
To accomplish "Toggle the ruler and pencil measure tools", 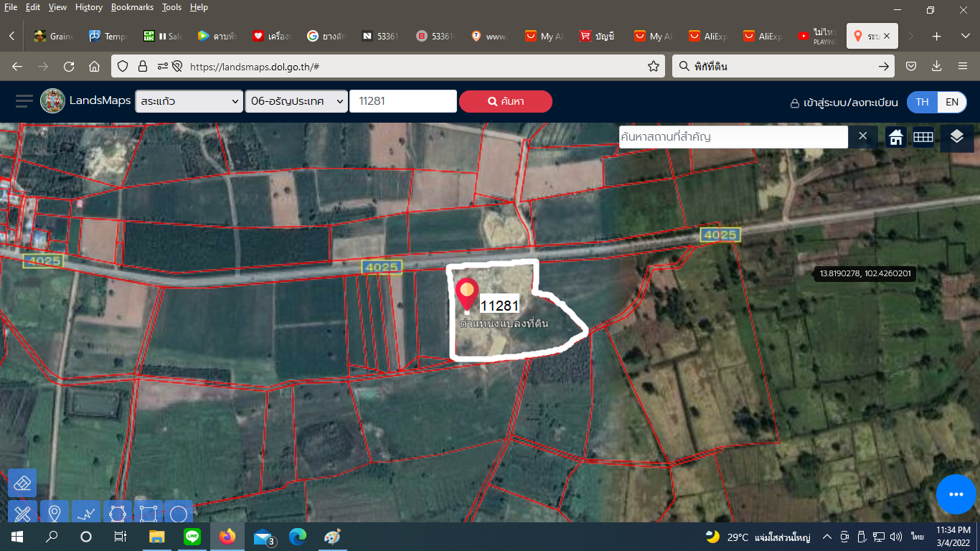I will click(x=22, y=513).
